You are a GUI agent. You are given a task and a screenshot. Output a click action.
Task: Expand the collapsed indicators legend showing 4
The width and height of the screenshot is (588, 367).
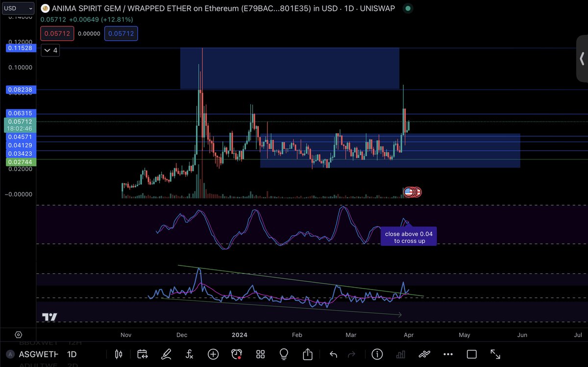[50, 50]
